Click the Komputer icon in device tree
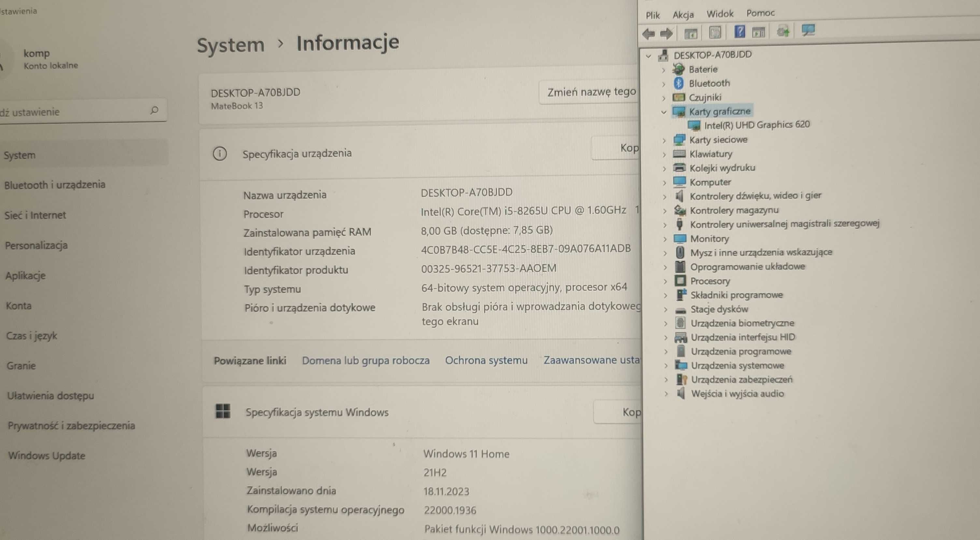The height and width of the screenshot is (540, 980). (679, 182)
